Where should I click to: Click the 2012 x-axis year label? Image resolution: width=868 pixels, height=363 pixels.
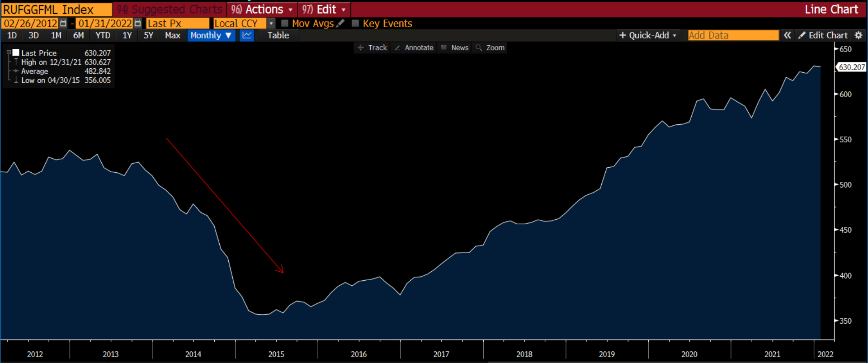tap(35, 354)
